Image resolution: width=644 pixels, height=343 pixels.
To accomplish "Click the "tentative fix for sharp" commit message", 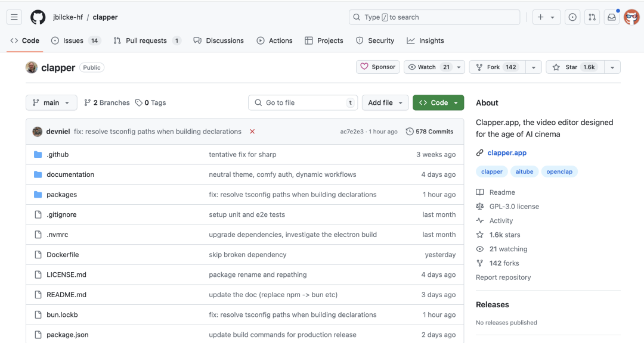I will 243,154.
